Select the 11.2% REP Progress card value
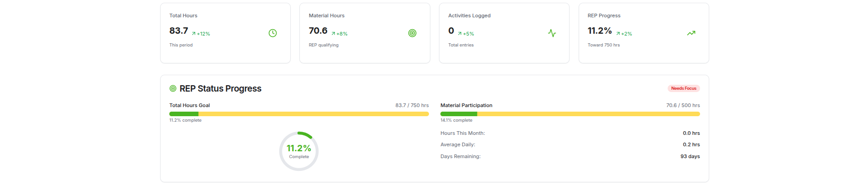 [600, 31]
